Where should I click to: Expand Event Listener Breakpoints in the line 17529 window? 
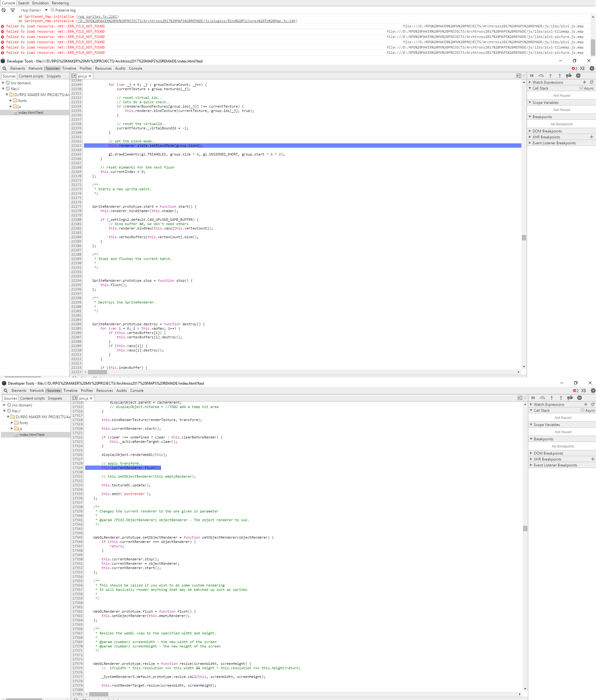(531, 465)
